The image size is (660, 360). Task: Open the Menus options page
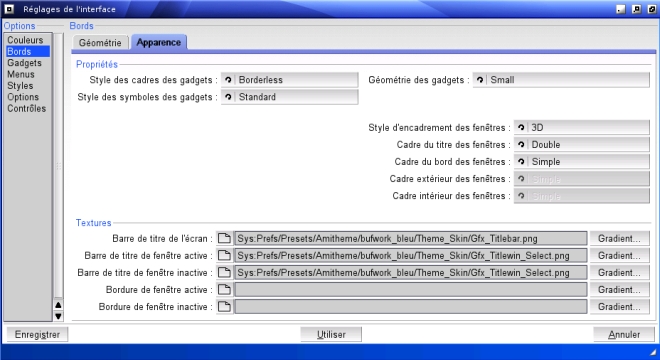(27, 74)
